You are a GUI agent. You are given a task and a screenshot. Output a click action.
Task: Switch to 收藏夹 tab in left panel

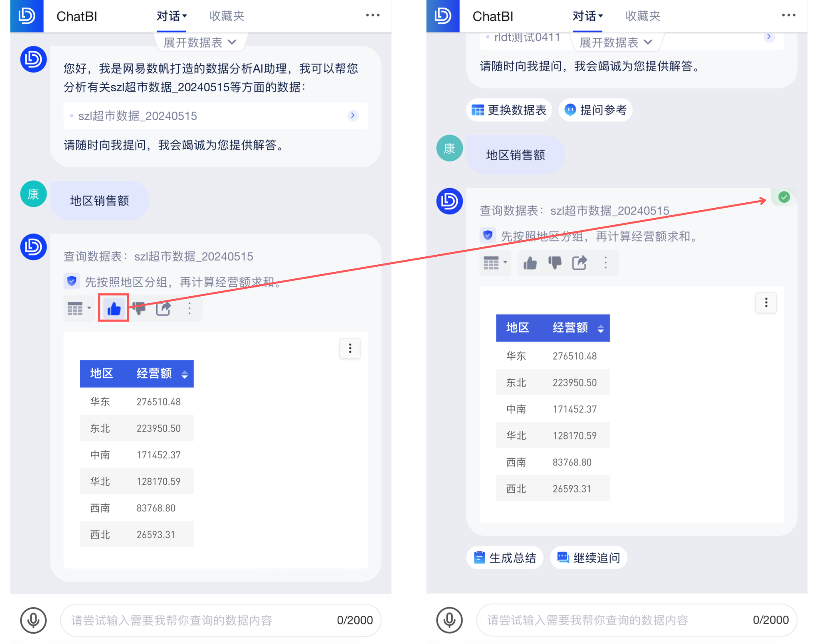[x=227, y=16]
